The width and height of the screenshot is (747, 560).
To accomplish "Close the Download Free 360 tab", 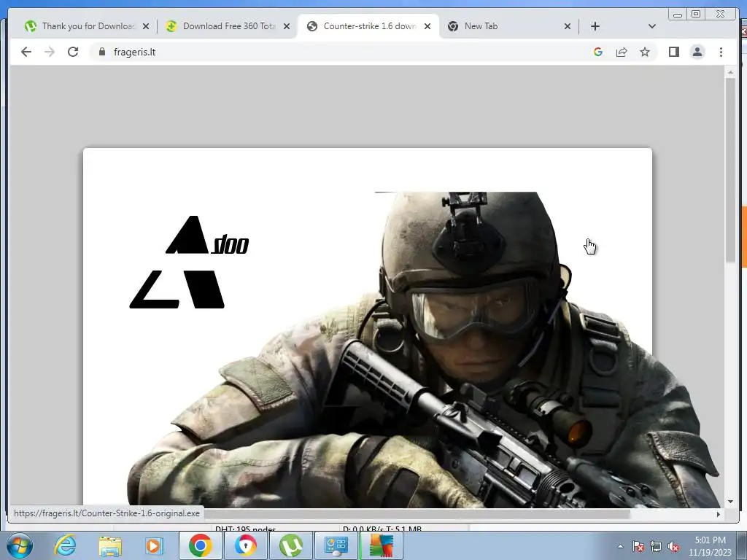I will click(286, 26).
